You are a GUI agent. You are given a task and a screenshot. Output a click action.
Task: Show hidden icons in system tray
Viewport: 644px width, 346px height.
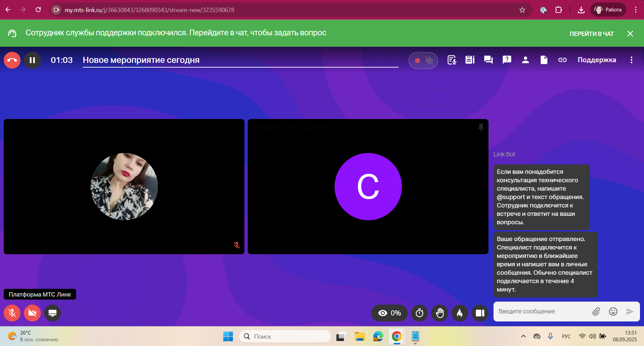coord(523,336)
